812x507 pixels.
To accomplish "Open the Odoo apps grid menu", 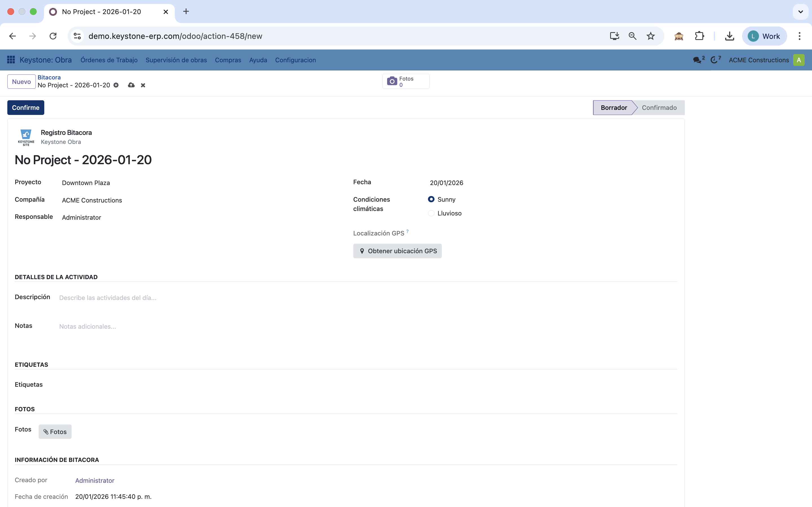I will (11, 60).
